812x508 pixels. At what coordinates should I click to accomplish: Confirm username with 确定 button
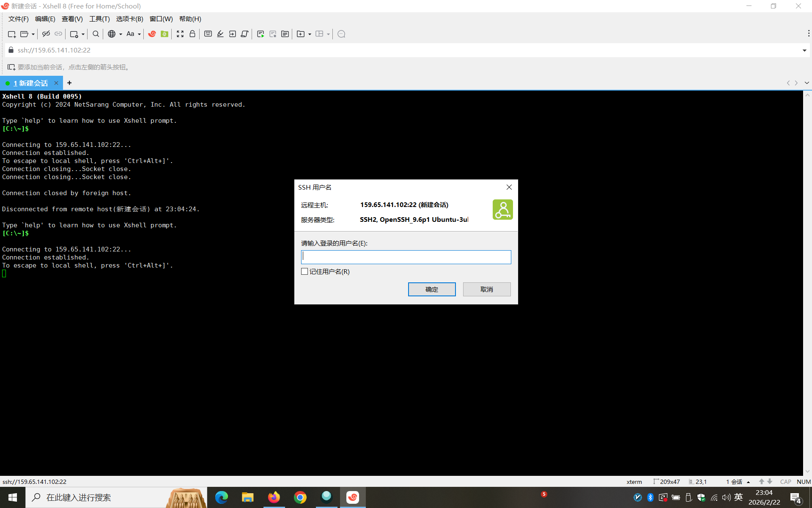431,289
